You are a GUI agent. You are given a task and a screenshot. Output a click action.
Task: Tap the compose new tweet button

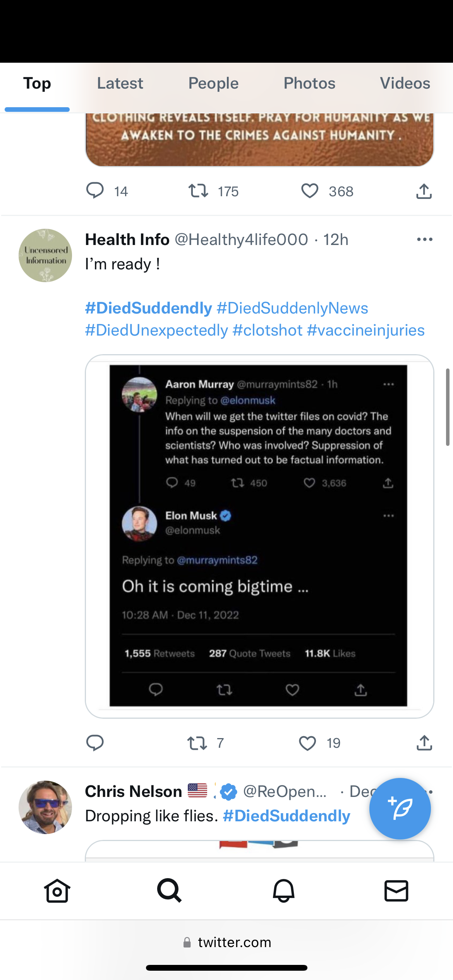coord(400,808)
